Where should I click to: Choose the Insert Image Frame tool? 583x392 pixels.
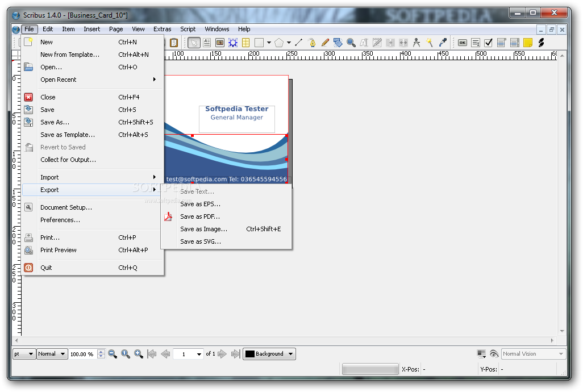(x=220, y=43)
